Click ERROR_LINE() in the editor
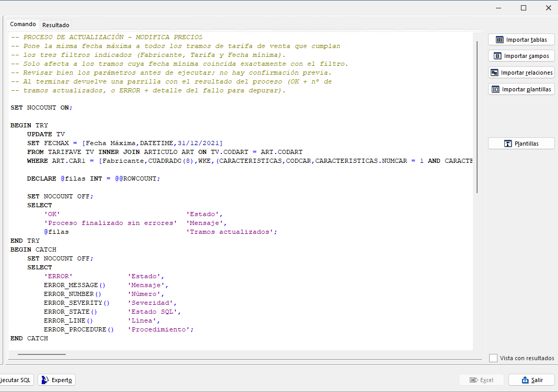The height and width of the screenshot is (392, 558). (68, 321)
